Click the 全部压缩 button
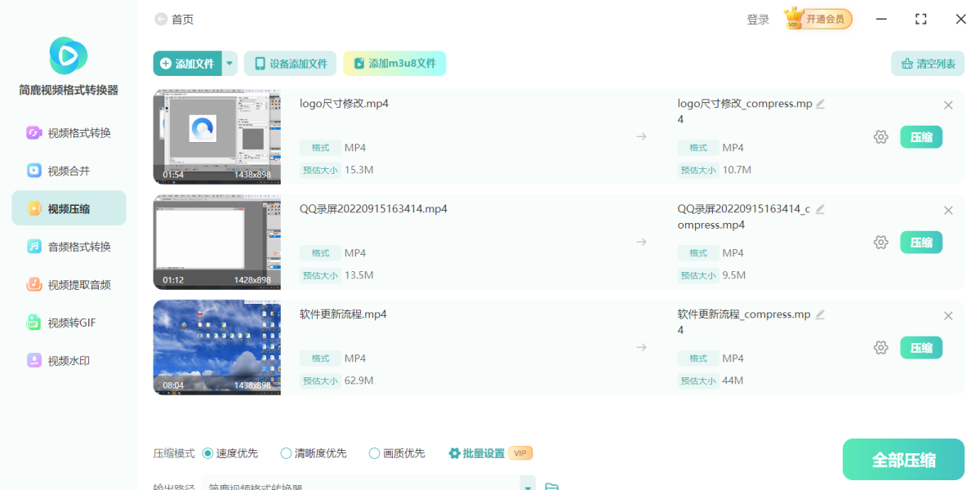The height and width of the screenshot is (490, 980). (903, 460)
